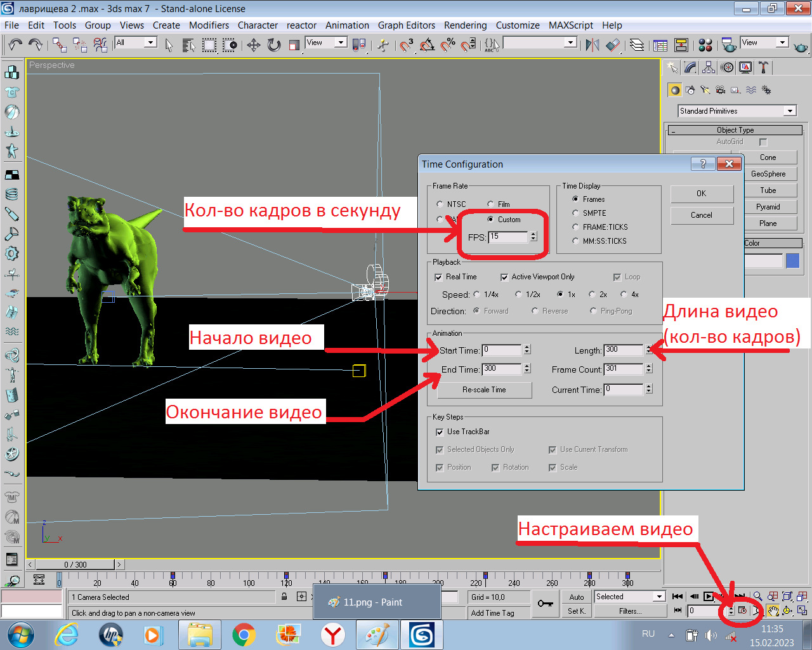
Task: Select the Cameras category icon
Action: [720, 90]
